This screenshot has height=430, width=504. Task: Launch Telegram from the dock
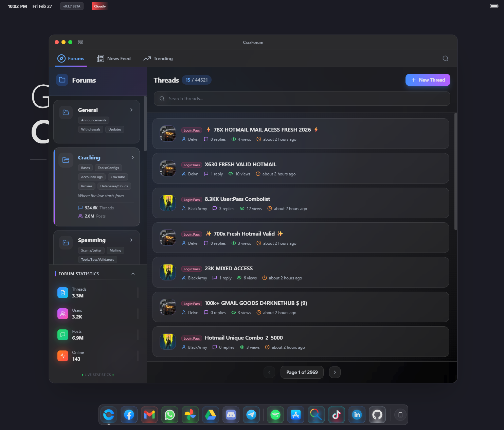coord(251,415)
